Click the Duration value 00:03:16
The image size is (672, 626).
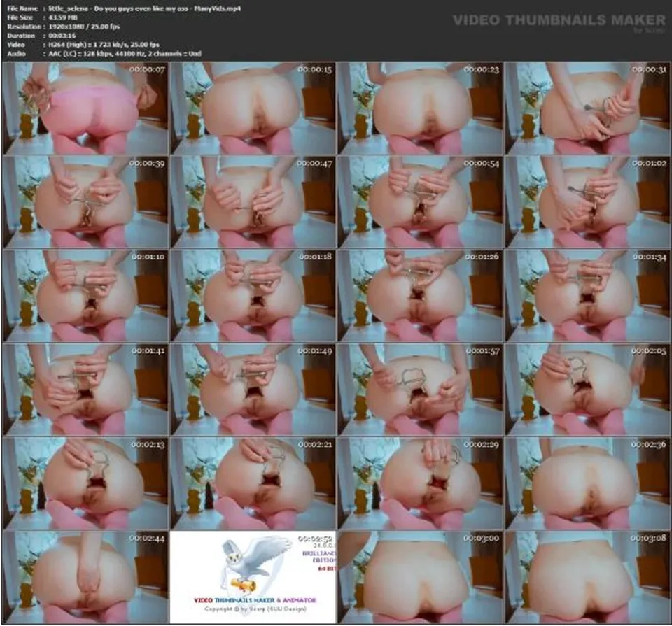tap(62, 36)
